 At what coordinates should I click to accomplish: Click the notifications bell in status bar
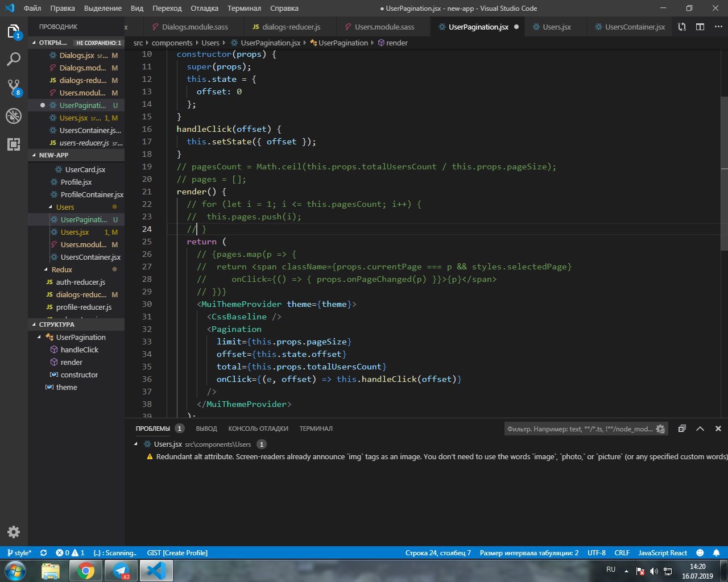click(716, 553)
